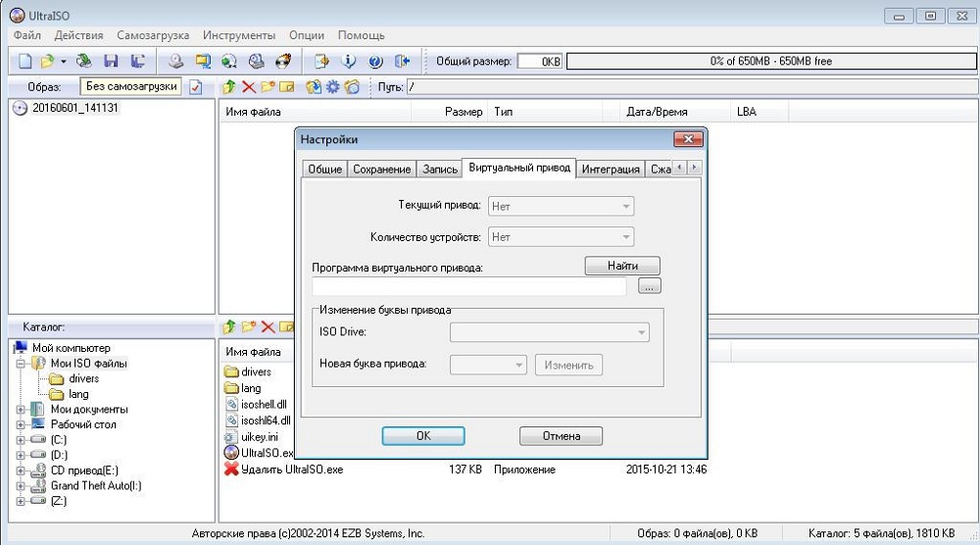The height and width of the screenshot is (545, 980).
Task: Click the upper pane red Delete X
Action: pyautogui.click(x=249, y=87)
